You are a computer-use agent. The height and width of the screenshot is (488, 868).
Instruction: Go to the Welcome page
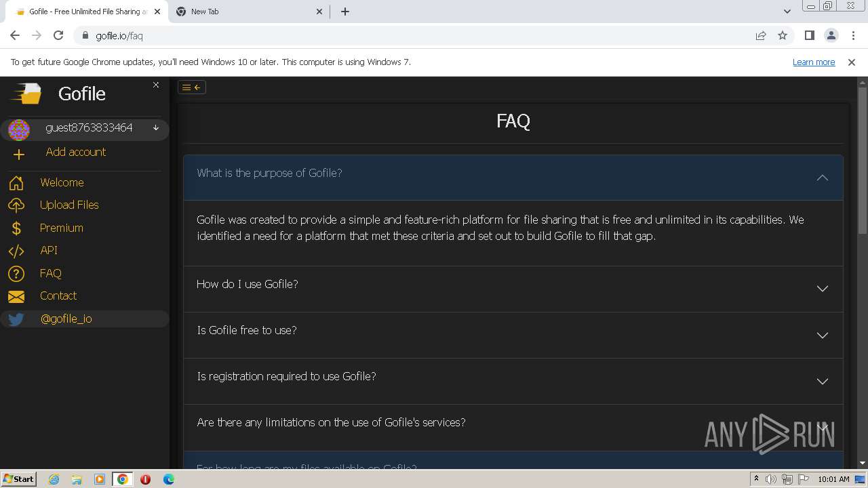point(62,182)
